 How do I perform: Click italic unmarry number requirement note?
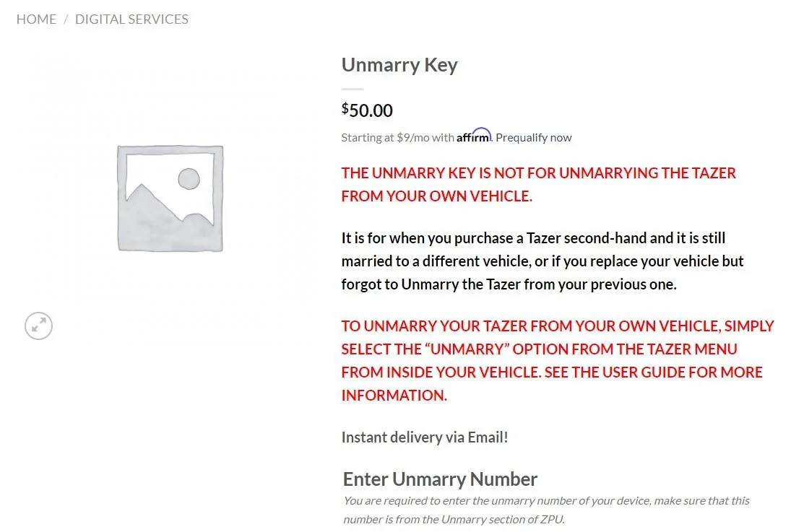click(x=546, y=510)
